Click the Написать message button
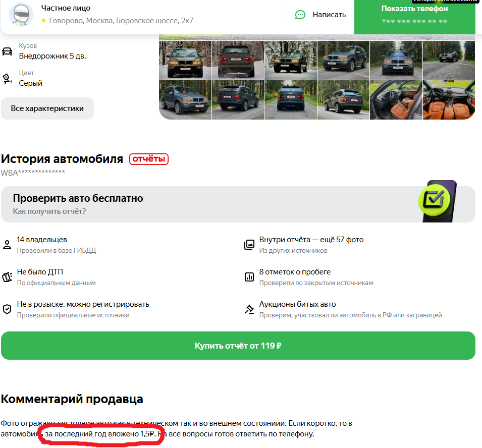The image size is (482, 448). click(320, 15)
